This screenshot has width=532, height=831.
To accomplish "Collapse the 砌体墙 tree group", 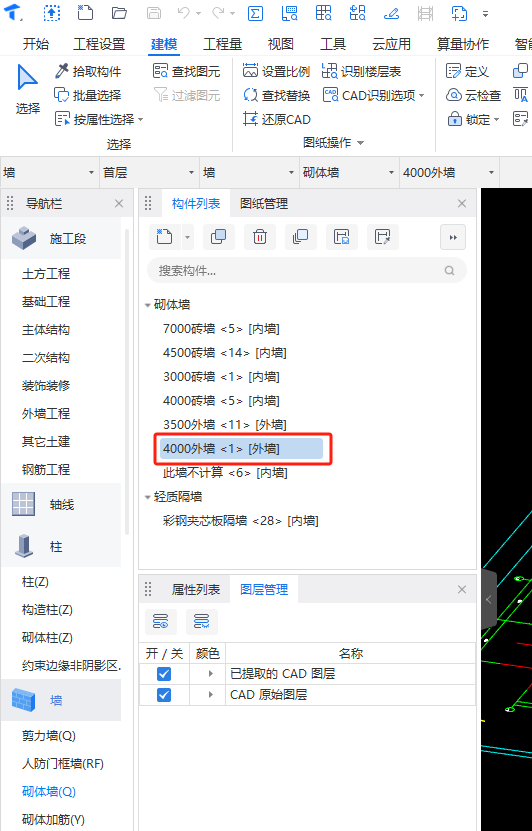I will click(x=147, y=305).
